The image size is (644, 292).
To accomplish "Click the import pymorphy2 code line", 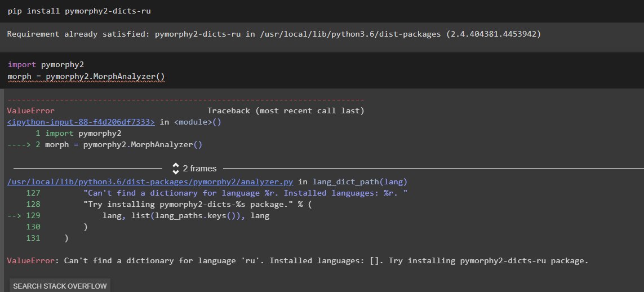I will click(46, 64).
